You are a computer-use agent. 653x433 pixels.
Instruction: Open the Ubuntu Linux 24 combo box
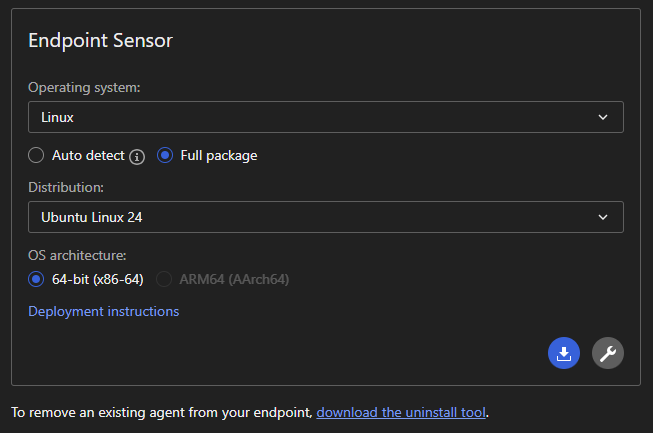tap(325, 217)
